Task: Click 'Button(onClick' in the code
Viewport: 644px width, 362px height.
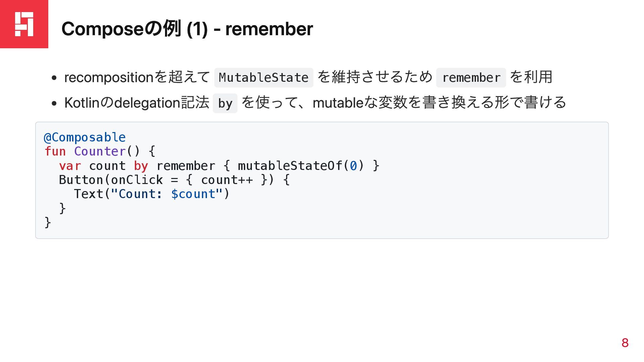Action: point(111,180)
